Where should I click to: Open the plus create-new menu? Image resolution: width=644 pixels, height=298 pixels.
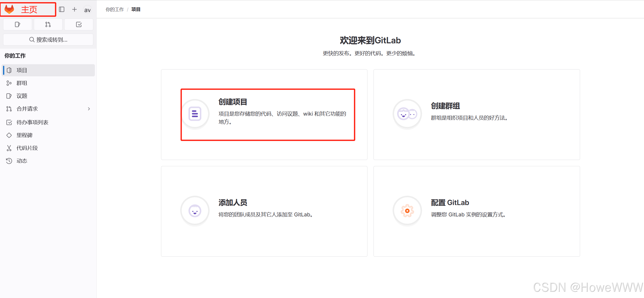click(74, 10)
